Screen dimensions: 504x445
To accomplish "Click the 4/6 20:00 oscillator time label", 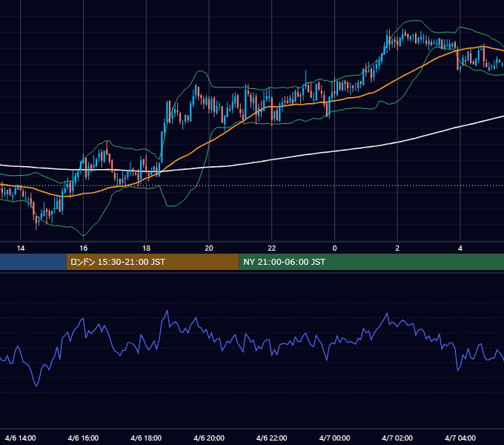I will 209,438.
